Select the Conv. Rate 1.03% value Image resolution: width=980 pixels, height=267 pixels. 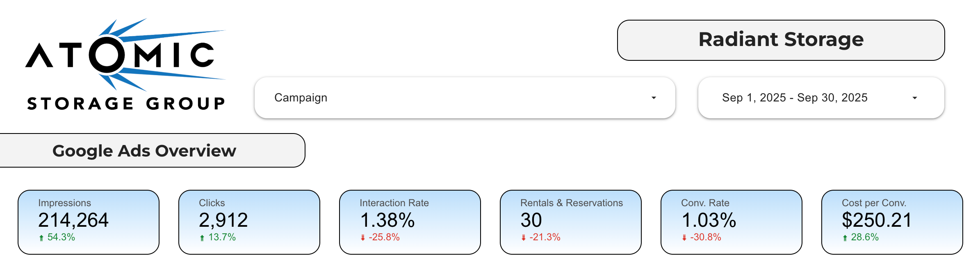click(709, 220)
